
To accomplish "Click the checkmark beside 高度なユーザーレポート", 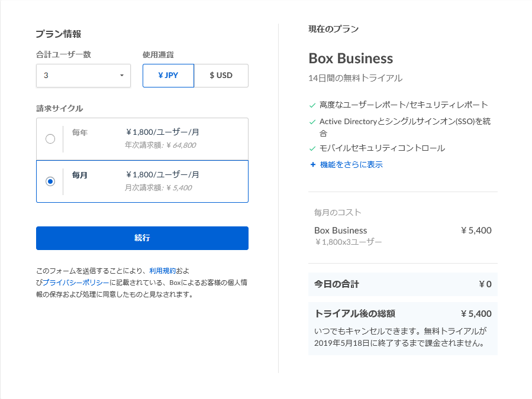I will pos(312,105).
